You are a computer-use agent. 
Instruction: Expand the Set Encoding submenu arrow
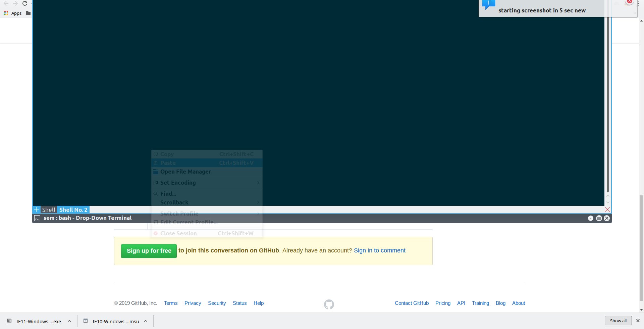pos(258,183)
